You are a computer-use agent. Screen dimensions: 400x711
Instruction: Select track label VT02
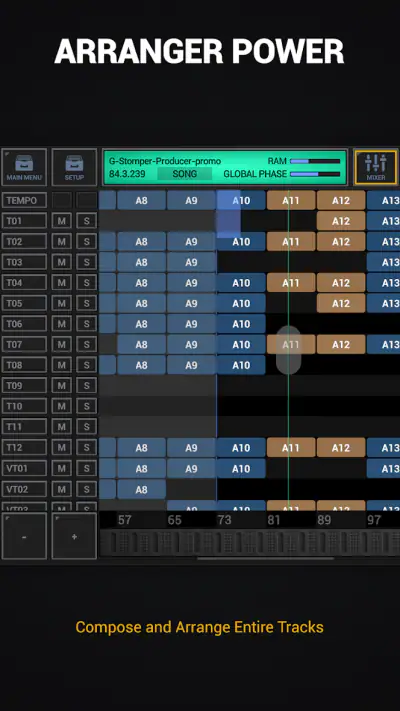pyautogui.click(x=24, y=489)
